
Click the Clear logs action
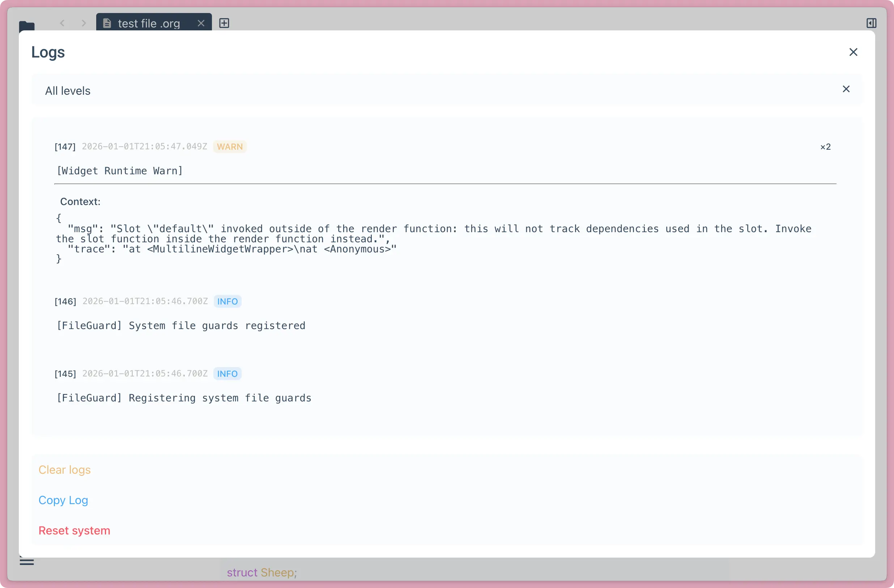pos(65,470)
